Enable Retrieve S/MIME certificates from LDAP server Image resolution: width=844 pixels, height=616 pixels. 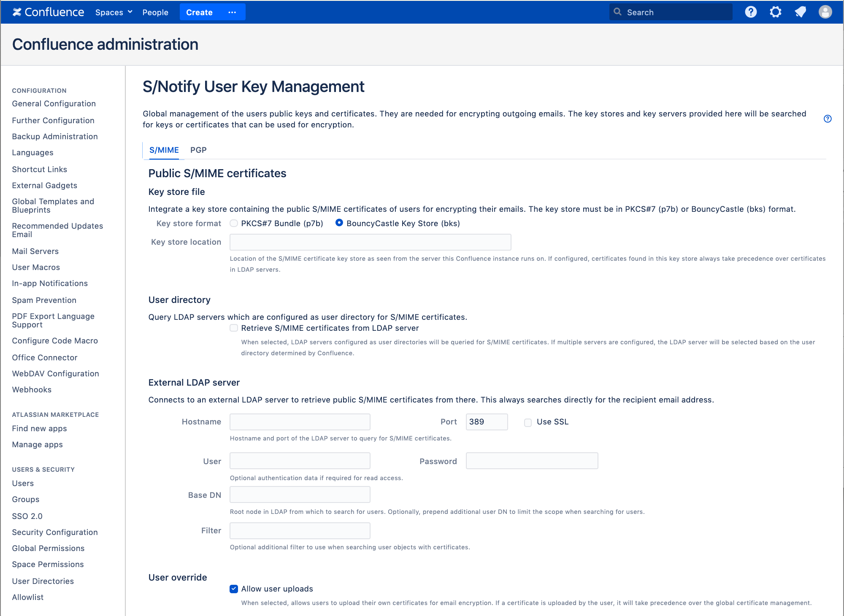[234, 328]
